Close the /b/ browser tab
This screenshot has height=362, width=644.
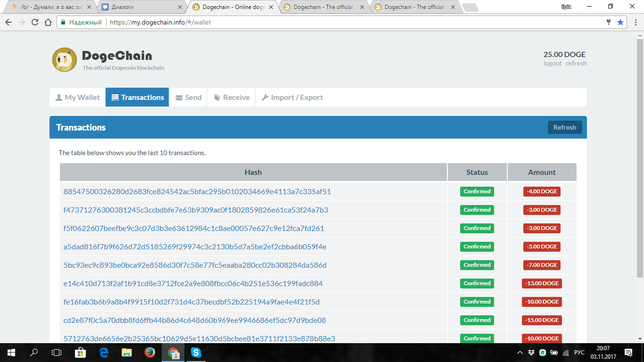coord(89,7)
